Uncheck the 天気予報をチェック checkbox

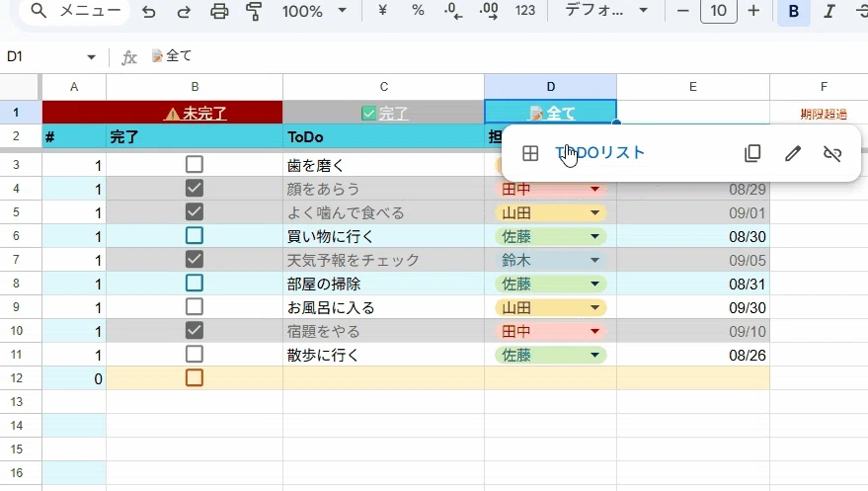tap(195, 260)
